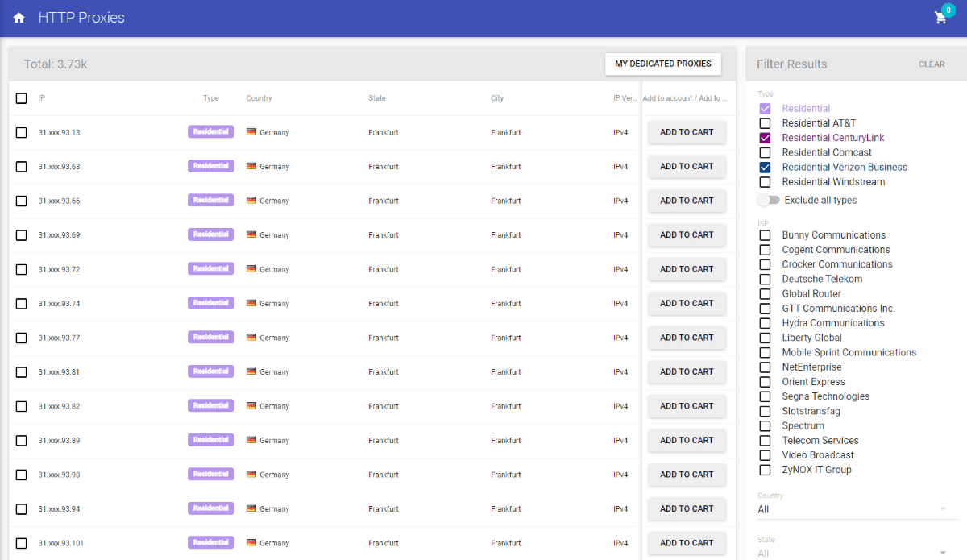967x560 pixels.
Task: Select the row checkbox for 31.xxx.93.13
Action: tap(21, 132)
